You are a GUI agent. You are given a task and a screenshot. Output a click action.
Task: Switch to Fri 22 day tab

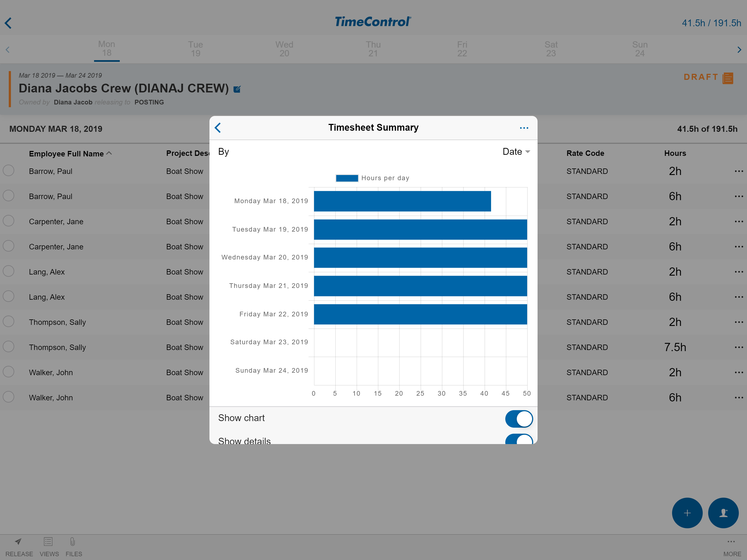462,49
